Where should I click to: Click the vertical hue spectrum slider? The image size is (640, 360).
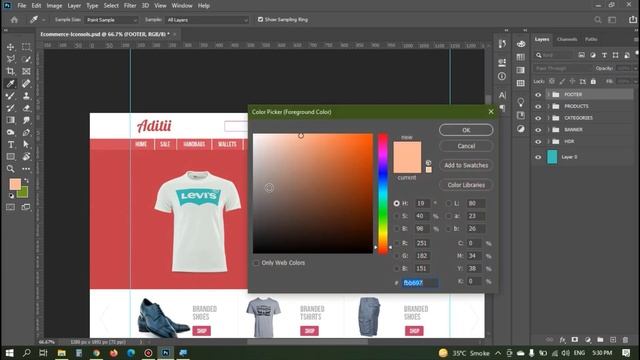pyautogui.click(x=383, y=193)
